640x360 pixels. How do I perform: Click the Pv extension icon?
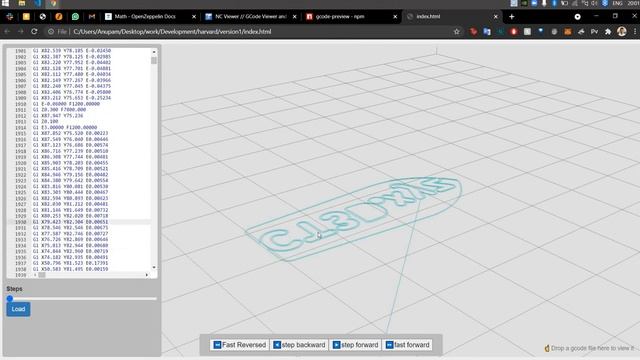[594, 31]
